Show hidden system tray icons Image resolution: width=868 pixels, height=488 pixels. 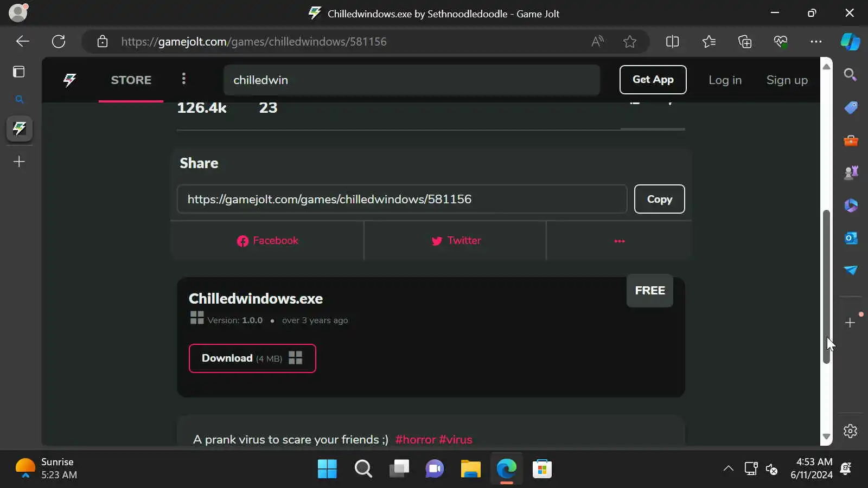click(x=728, y=469)
